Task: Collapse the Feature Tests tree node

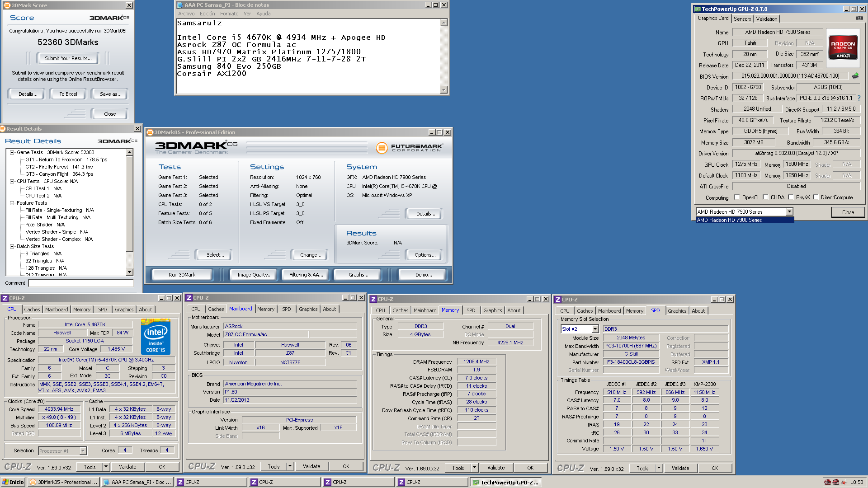Action: point(12,203)
